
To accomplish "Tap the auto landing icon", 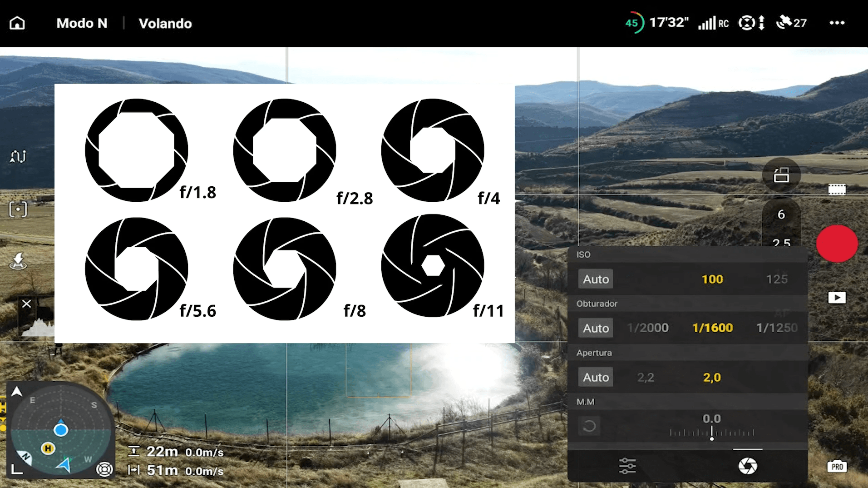I will coord(18,261).
